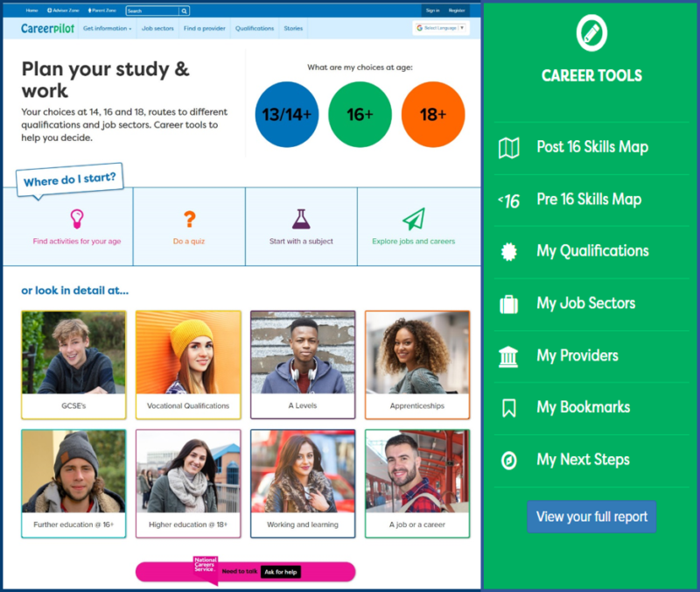The height and width of the screenshot is (592, 700).
Task: Click the Search input field
Action: [152, 11]
